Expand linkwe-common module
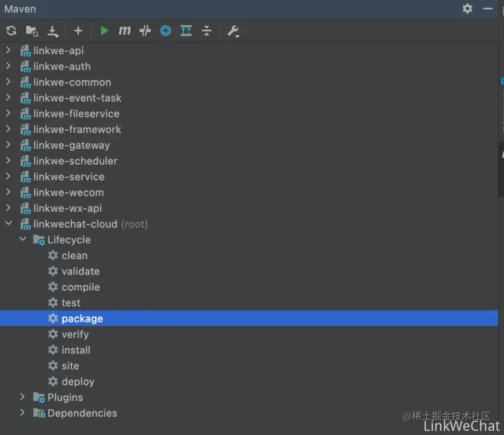The height and width of the screenshot is (435, 504). [x=8, y=82]
